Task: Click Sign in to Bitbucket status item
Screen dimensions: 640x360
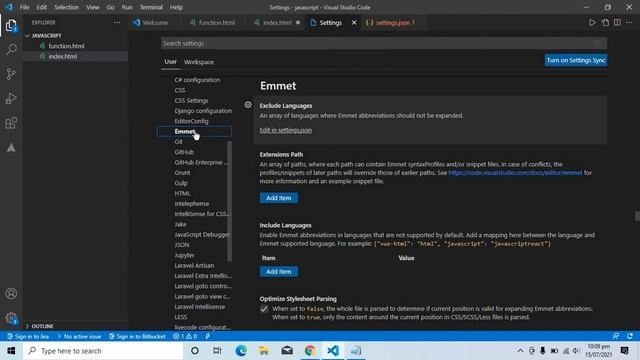Action: tap(137, 336)
